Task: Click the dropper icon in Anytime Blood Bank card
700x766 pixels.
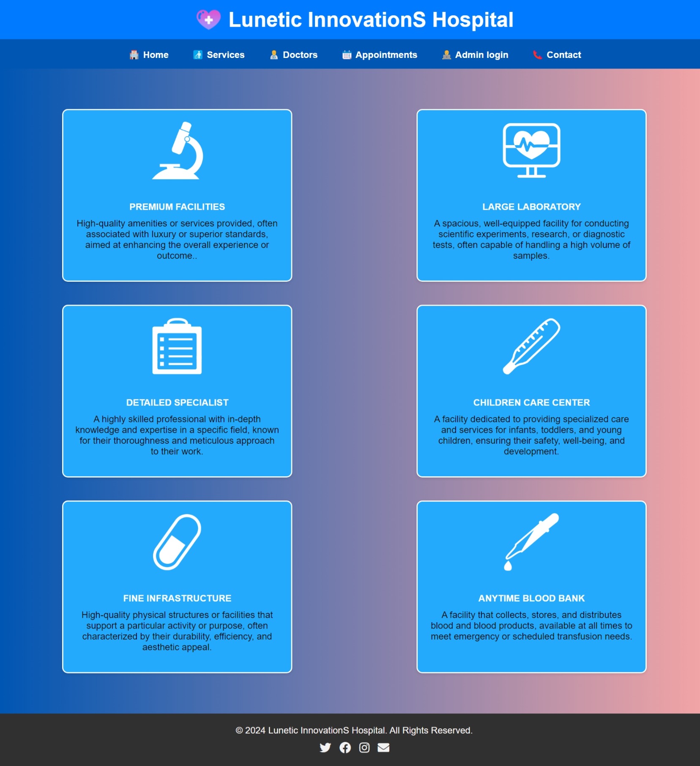Action: (x=531, y=542)
